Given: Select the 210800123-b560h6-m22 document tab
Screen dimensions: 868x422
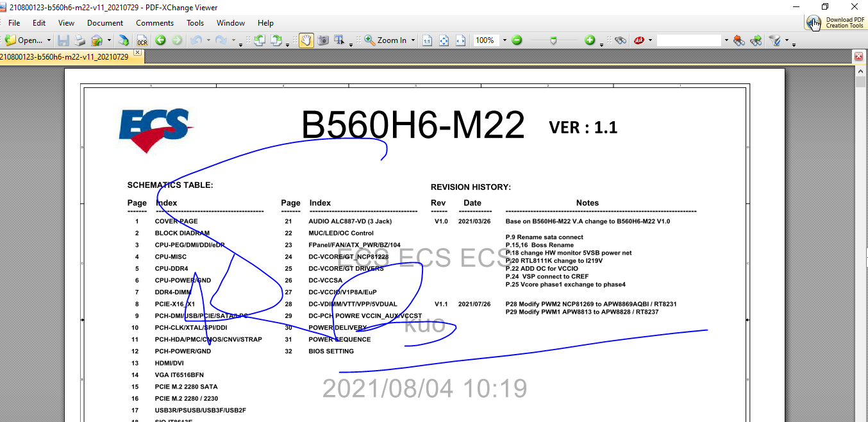Looking at the screenshot, I should pos(64,56).
